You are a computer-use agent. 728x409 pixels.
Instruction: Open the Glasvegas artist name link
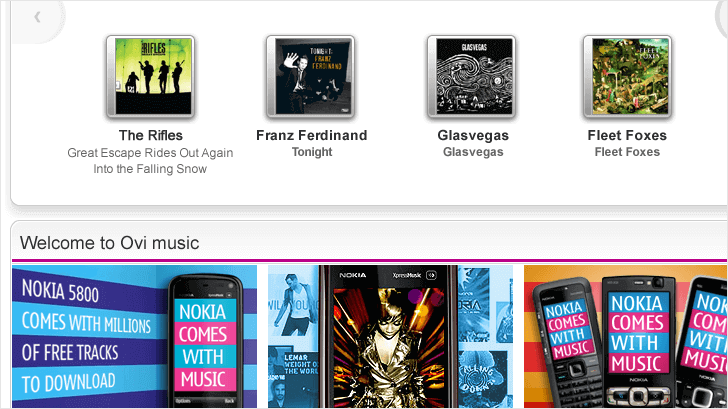473,135
